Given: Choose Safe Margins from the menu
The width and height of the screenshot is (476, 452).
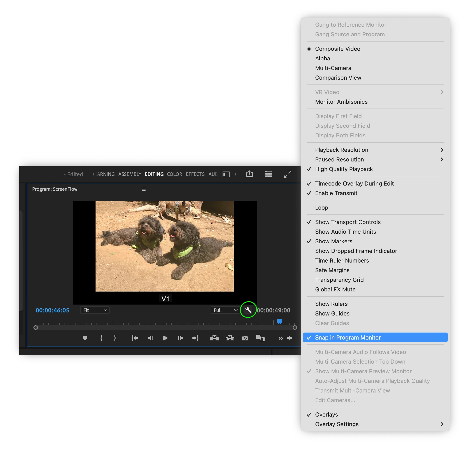Looking at the screenshot, I should click(332, 270).
